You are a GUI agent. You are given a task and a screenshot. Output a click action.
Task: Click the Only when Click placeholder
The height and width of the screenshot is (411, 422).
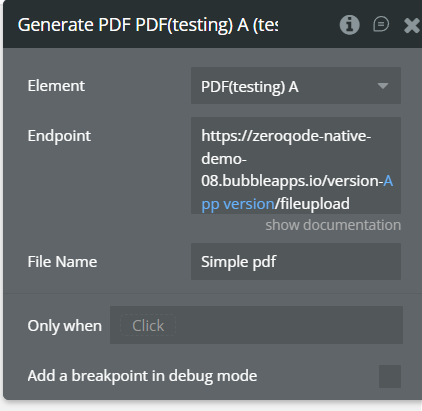(148, 325)
